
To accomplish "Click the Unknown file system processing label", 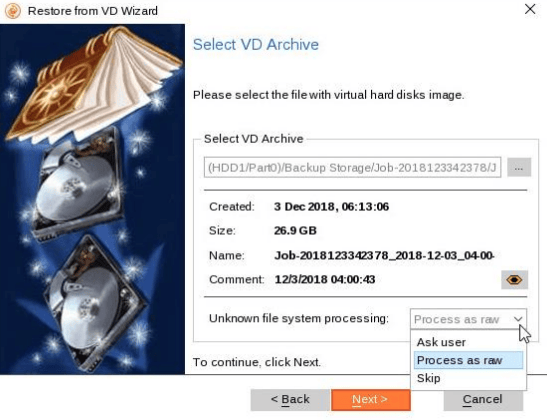I will (299, 318).
